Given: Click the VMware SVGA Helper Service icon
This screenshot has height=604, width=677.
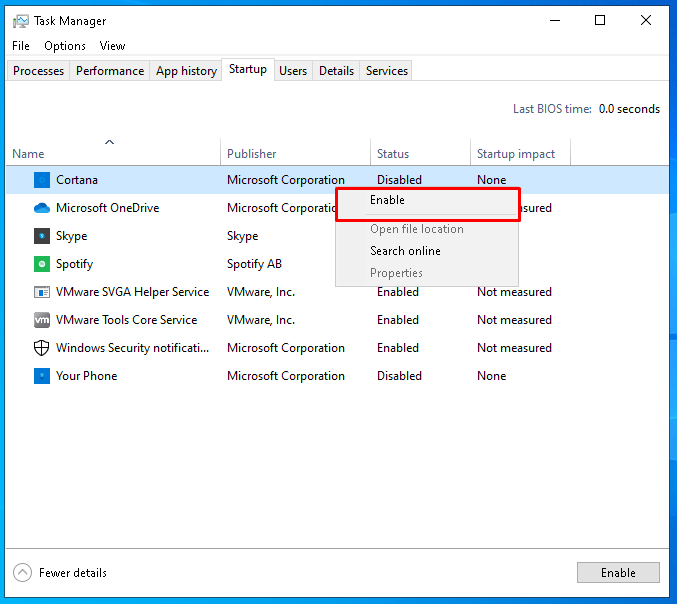Looking at the screenshot, I should [x=42, y=292].
